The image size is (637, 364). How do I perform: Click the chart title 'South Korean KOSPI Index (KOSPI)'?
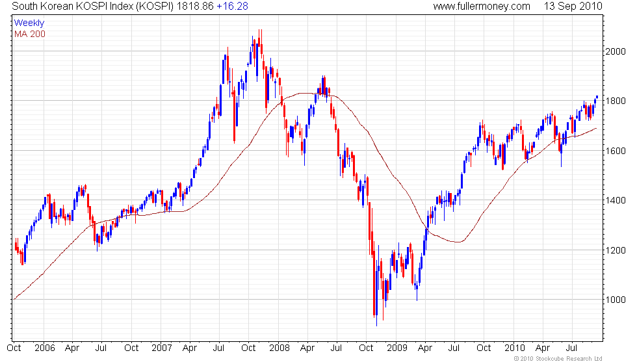(92, 6)
